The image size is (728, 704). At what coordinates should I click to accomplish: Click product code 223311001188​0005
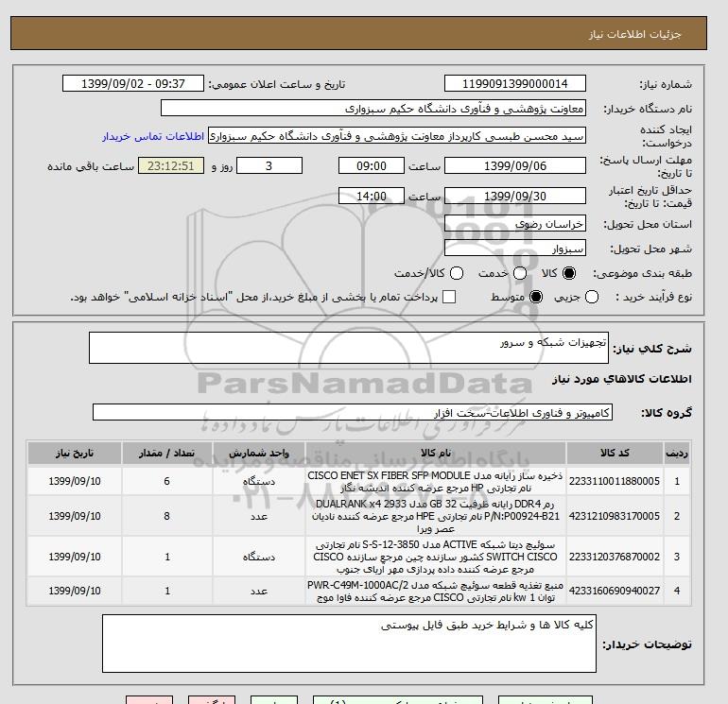click(x=615, y=482)
